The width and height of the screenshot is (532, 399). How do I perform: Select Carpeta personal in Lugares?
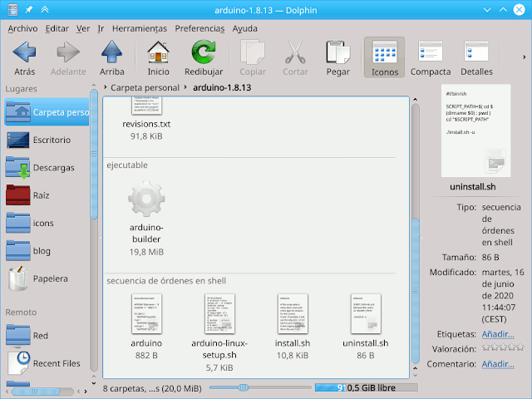(x=47, y=112)
